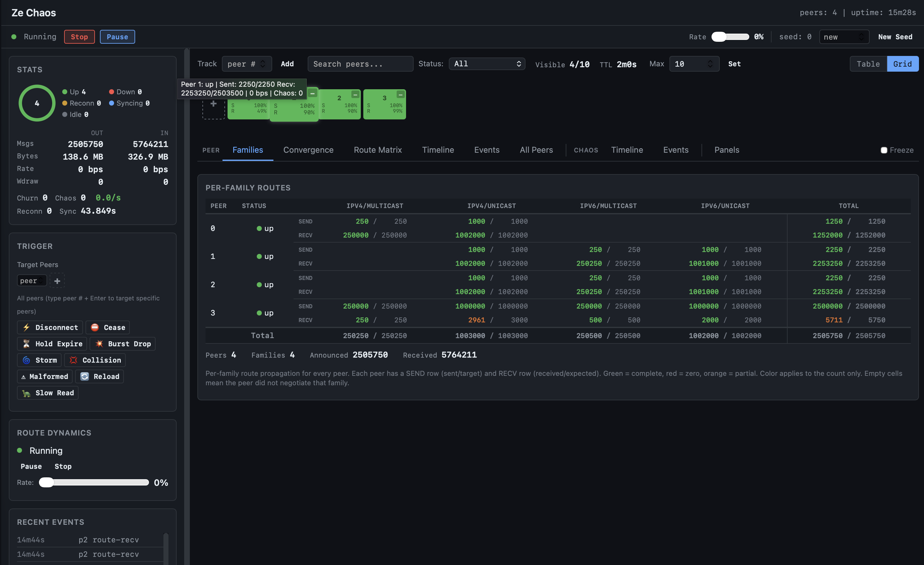Open the peer 2 grid card

click(339, 105)
